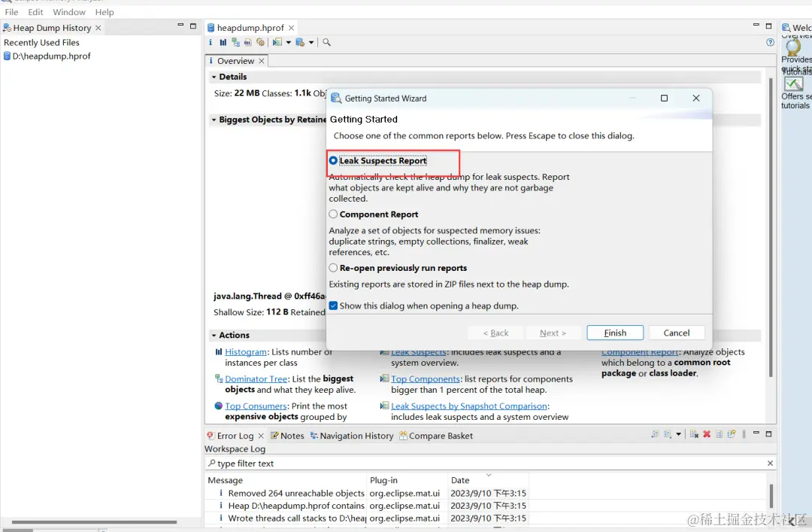Open D:\heapdump.hprof in Recently Used Files
The width and height of the screenshot is (812, 532).
pos(47,56)
